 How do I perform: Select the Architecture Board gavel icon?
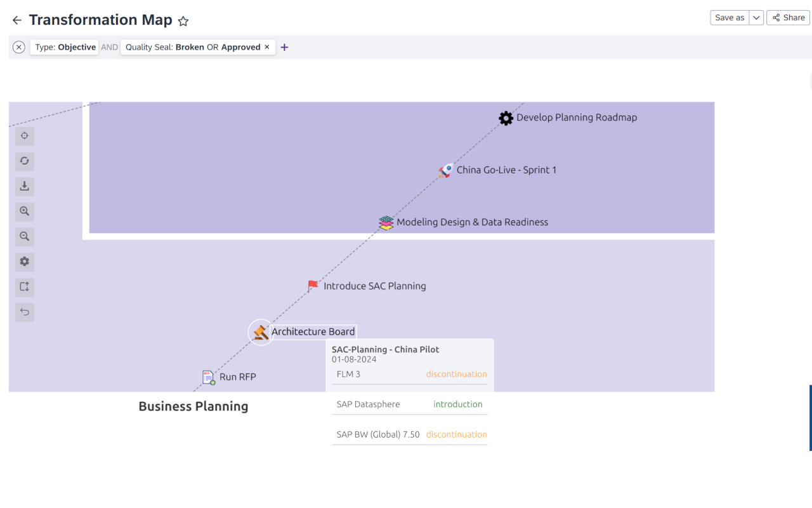pos(260,332)
